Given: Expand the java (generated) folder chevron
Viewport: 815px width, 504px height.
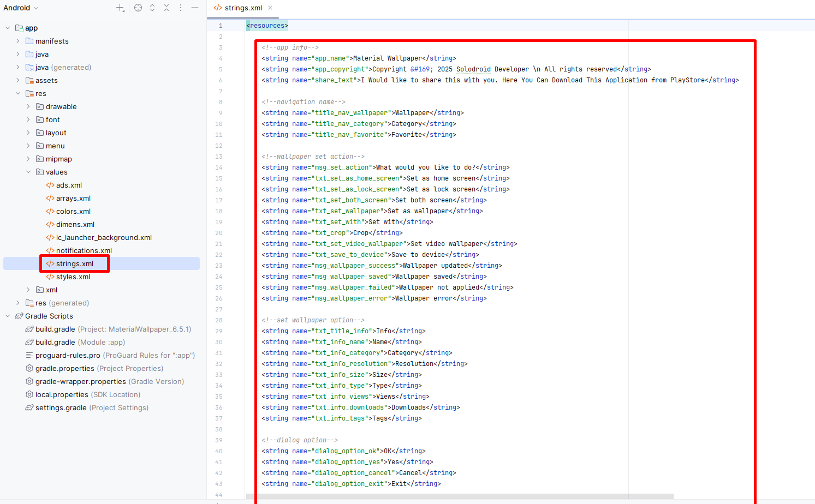Looking at the screenshot, I should [x=18, y=67].
